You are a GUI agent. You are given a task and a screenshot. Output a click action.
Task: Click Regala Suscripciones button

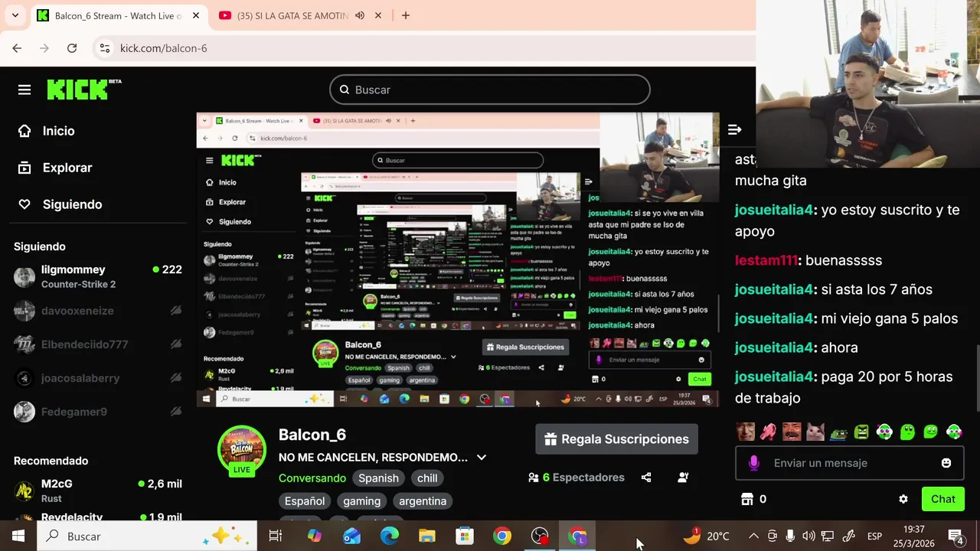click(616, 439)
